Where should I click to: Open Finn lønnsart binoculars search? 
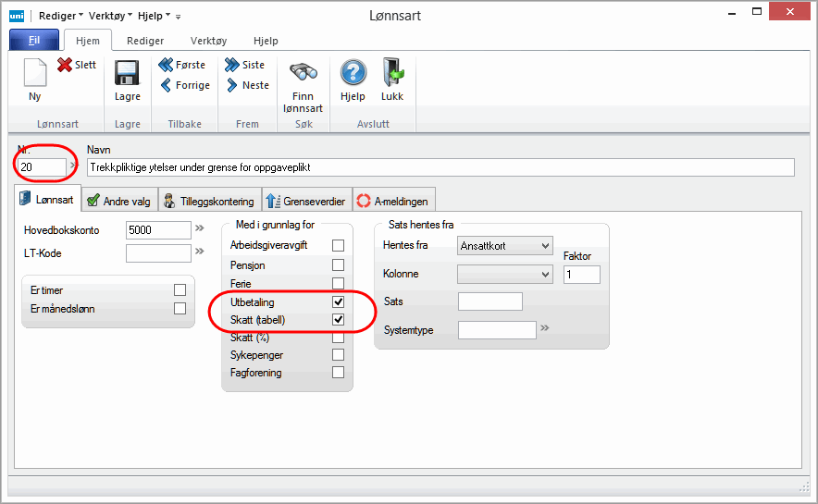[x=304, y=74]
